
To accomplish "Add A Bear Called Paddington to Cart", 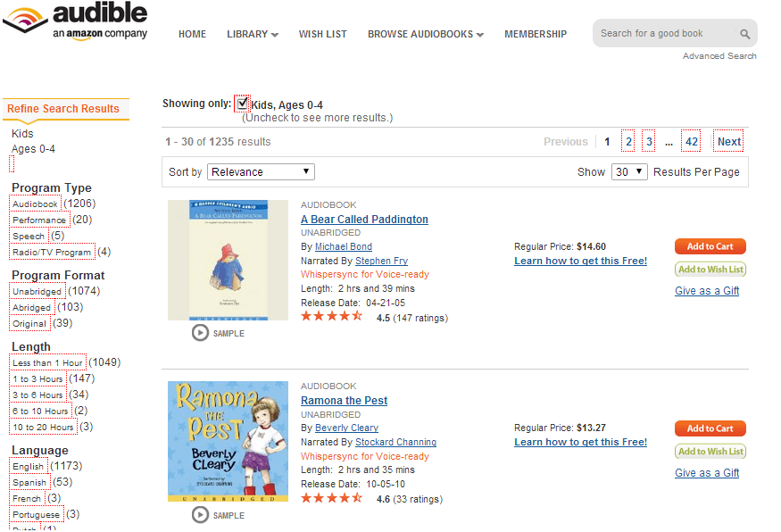I will 710,246.
